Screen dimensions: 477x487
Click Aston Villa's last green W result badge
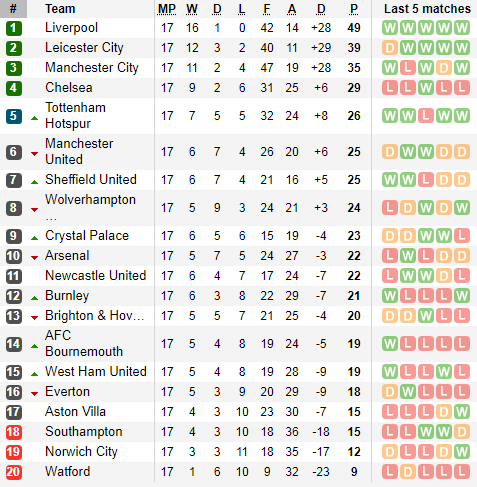click(462, 412)
